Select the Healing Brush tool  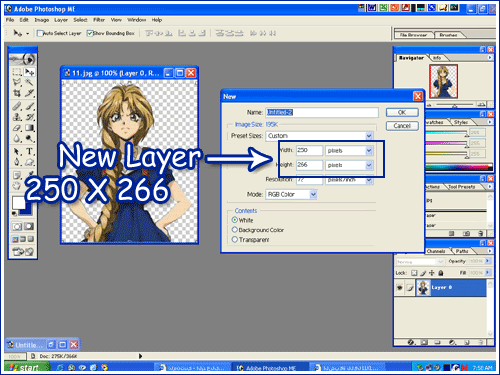pyautogui.click(x=17, y=106)
